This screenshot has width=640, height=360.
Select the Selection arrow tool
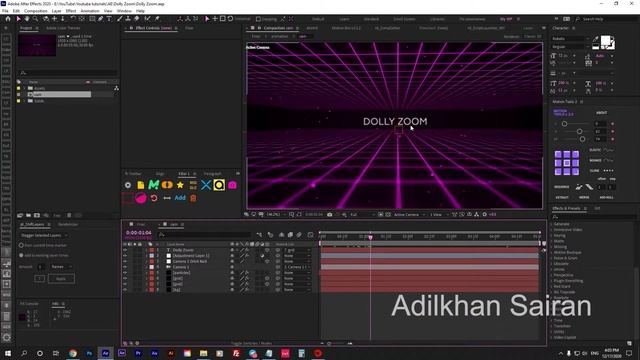coord(18,19)
